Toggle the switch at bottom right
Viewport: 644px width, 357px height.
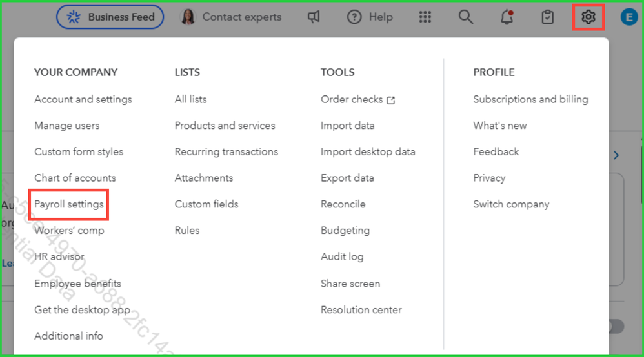pyautogui.click(x=616, y=327)
